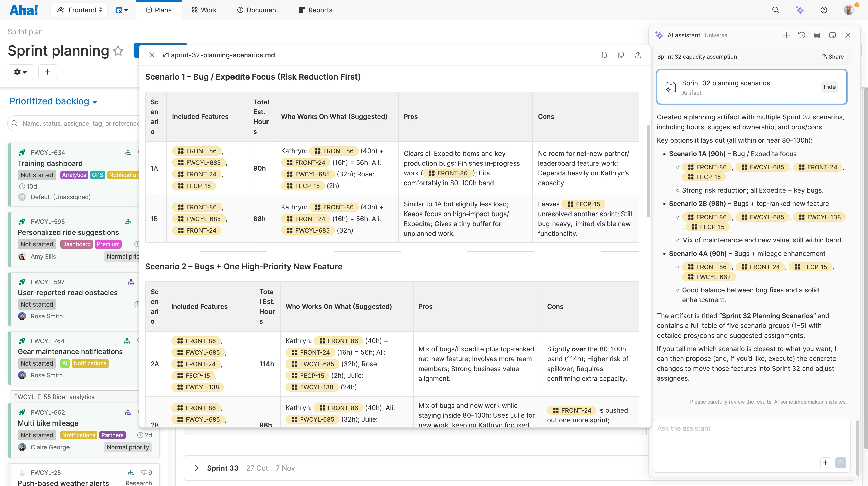
Task: Open AI assistant chat history icon
Action: [x=802, y=35]
